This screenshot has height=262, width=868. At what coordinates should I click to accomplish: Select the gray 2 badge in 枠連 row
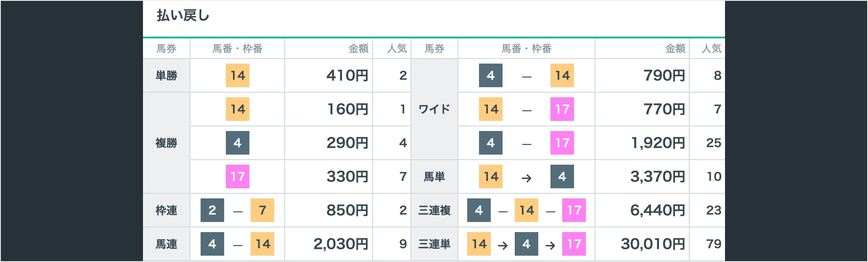coord(212,210)
